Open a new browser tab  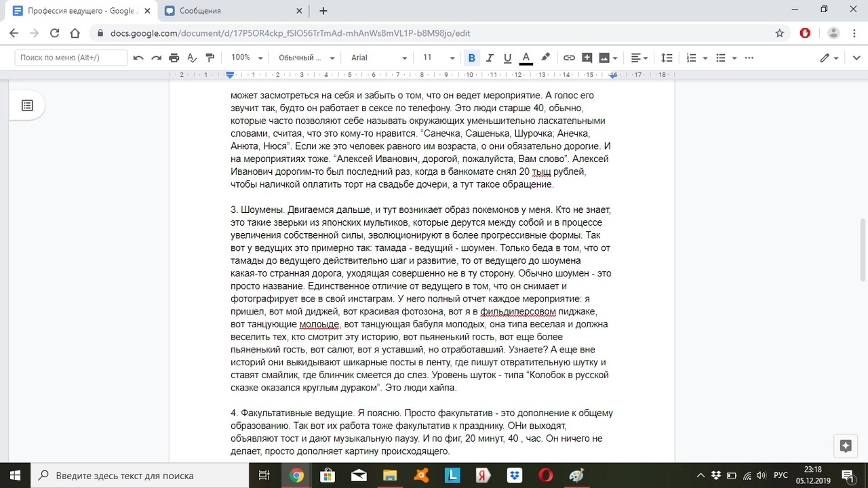point(323,11)
